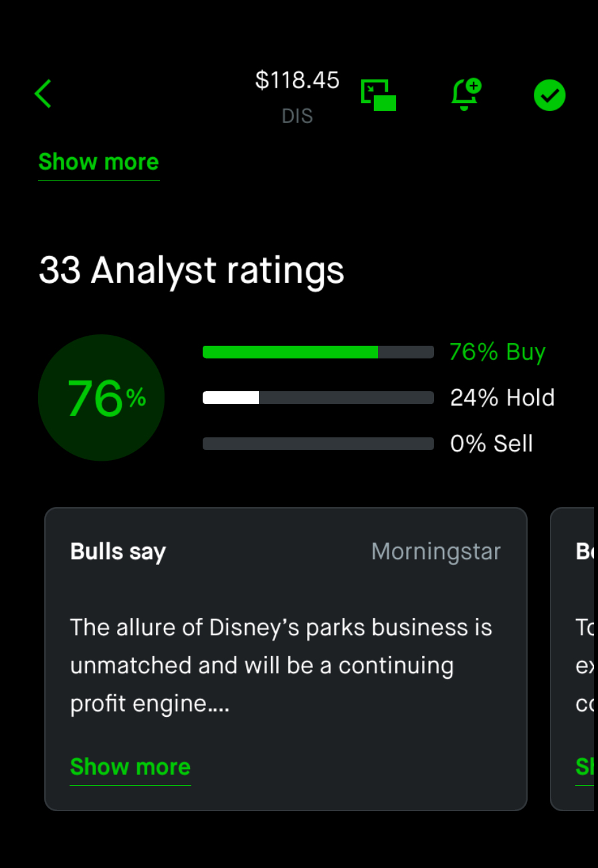Expand Bulls say with Show more

(130, 766)
